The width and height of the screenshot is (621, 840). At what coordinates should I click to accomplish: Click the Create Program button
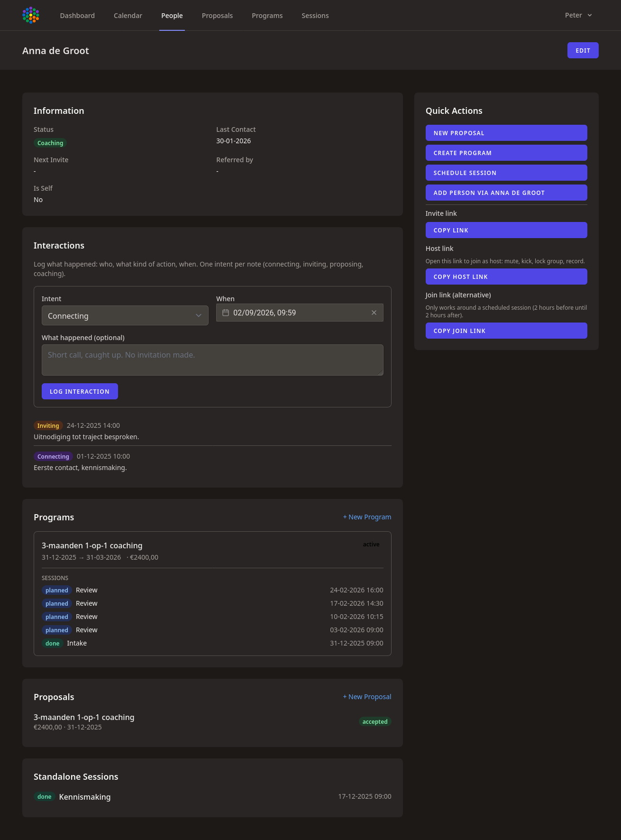(x=506, y=153)
